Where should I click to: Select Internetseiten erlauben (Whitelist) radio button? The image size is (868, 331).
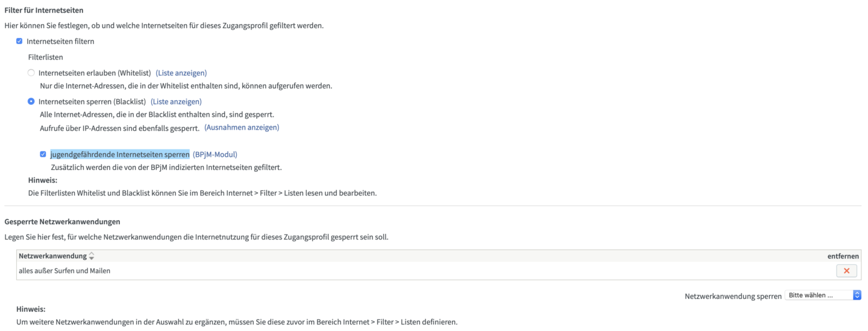click(31, 73)
